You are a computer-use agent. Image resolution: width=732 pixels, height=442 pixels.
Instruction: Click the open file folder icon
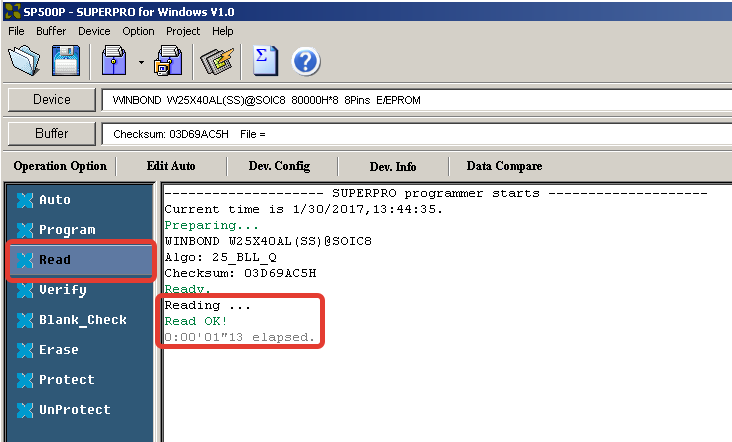[24, 62]
